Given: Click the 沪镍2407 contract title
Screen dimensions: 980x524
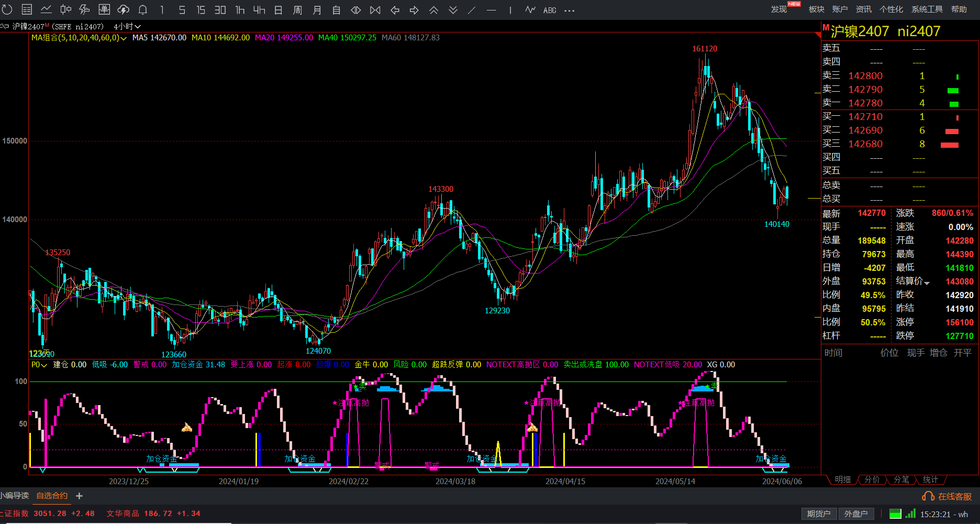Looking at the screenshot, I should pos(860,31).
